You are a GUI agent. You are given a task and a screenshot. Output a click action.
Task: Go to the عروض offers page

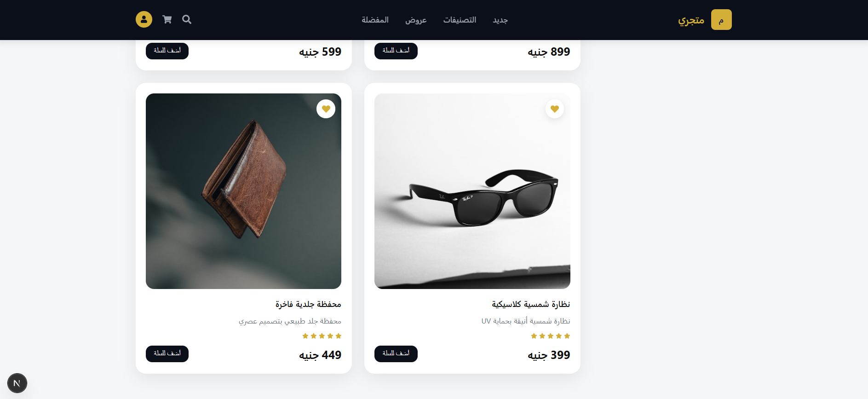[416, 20]
